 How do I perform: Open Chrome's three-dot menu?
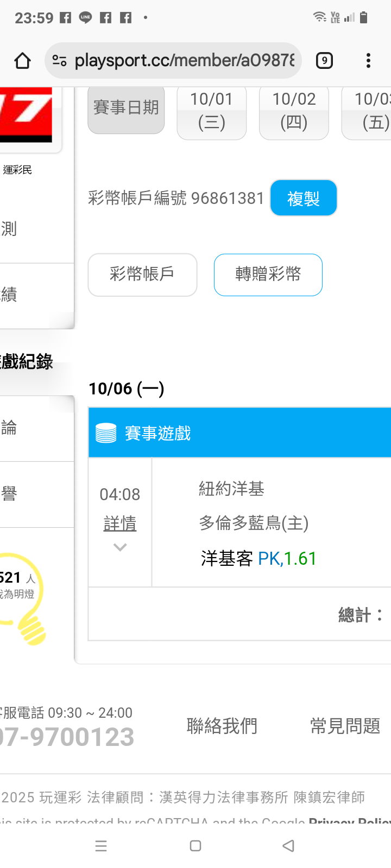368,61
